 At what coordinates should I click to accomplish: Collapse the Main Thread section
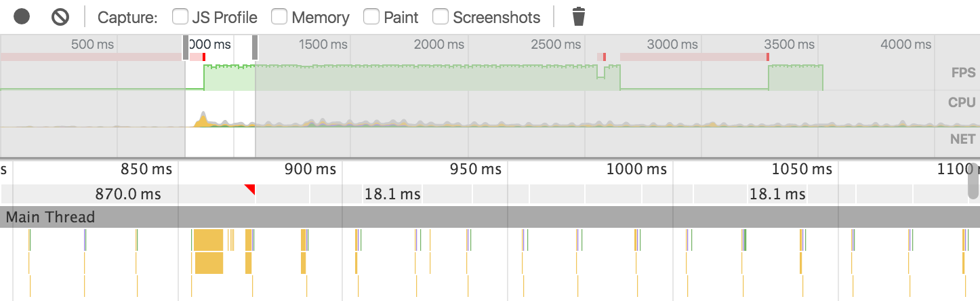tap(51, 217)
